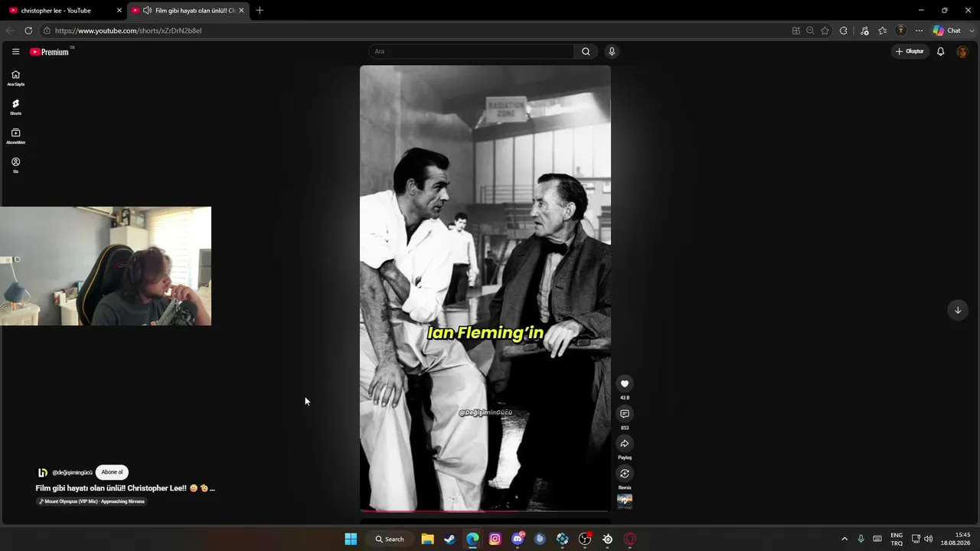Seek on the Short's red progress bar
This screenshot has height=551, width=980.
(x=485, y=510)
